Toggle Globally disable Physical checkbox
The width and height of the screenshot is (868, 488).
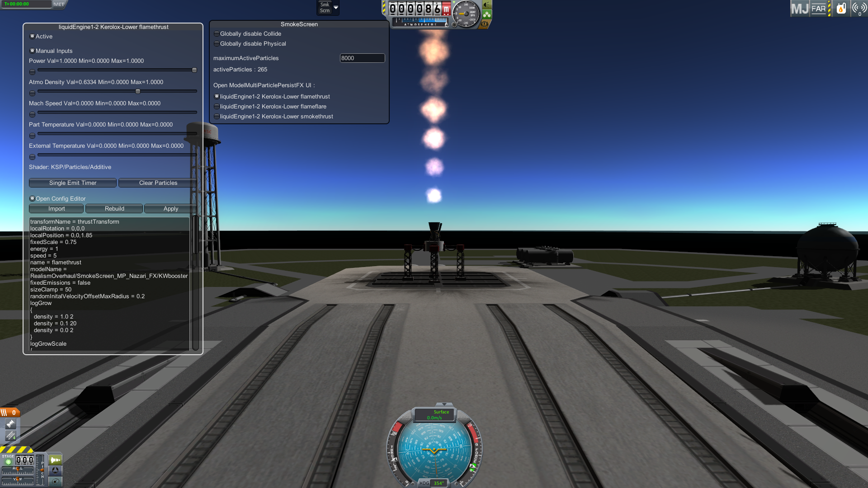tap(217, 43)
